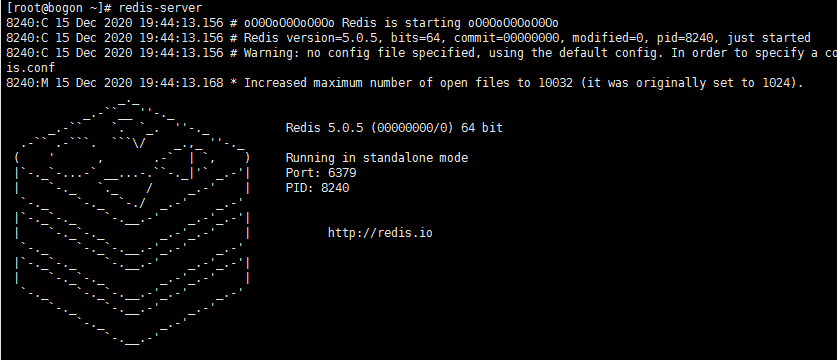Open the http://redis.io link
The image size is (837, 360).
pos(380,233)
